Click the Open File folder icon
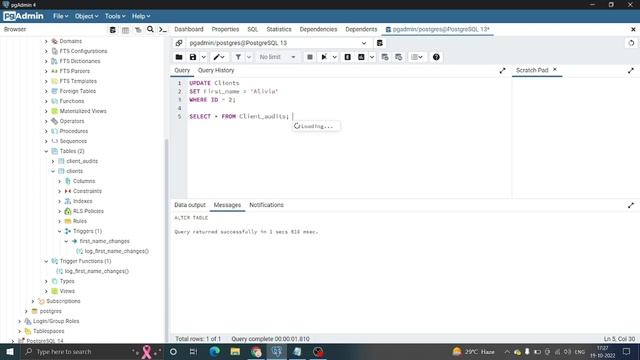 (x=179, y=57)
